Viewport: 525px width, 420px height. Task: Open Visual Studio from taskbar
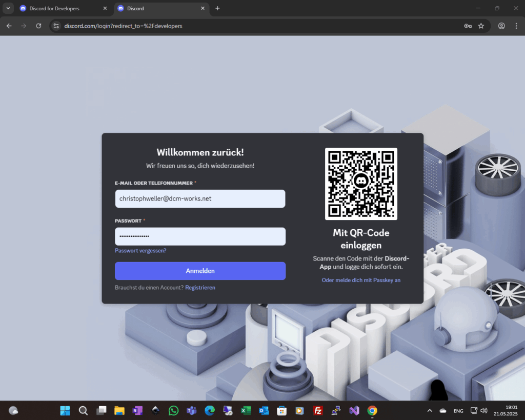354,411
